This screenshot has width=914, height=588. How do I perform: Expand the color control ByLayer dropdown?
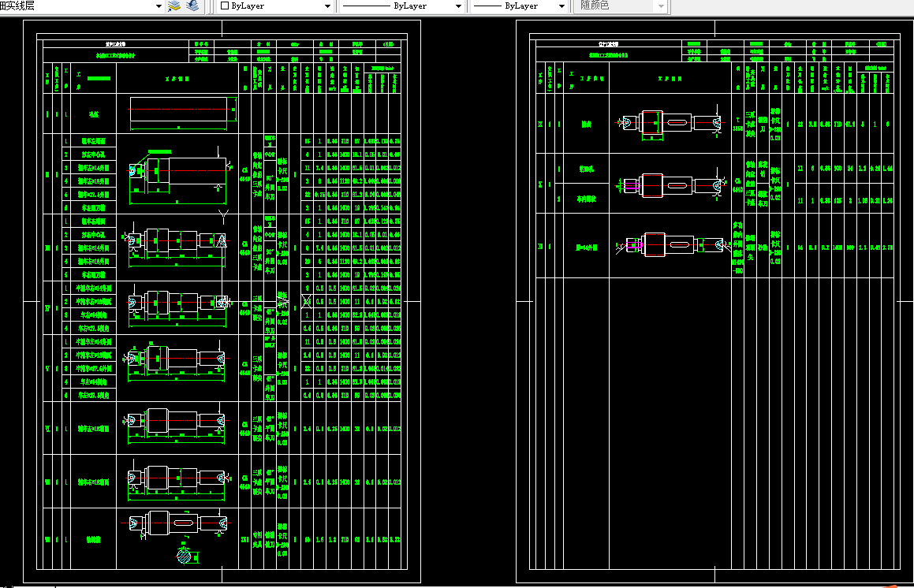pos(327,6)
